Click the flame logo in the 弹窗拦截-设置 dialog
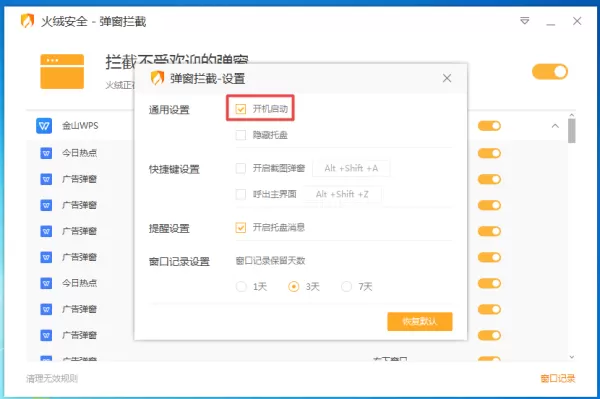Viewport: 600px width, 399px height. pyautogui.click(x=157, y=78)
